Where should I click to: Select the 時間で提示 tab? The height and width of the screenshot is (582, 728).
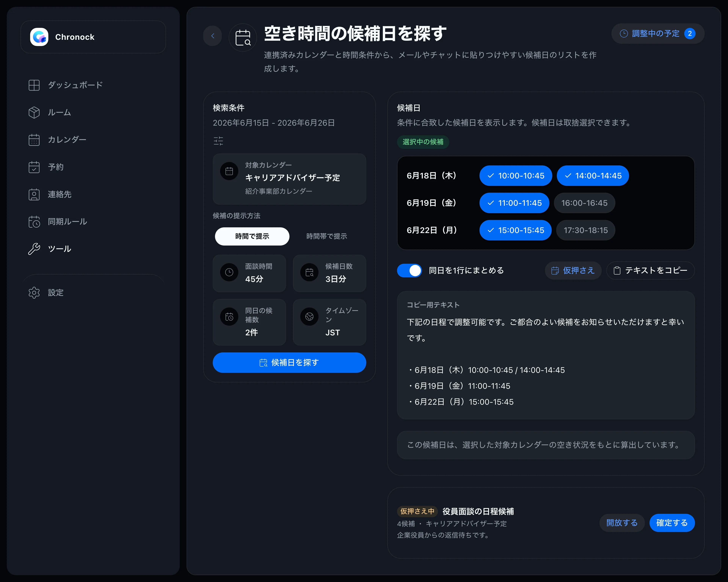click(252, 236)
